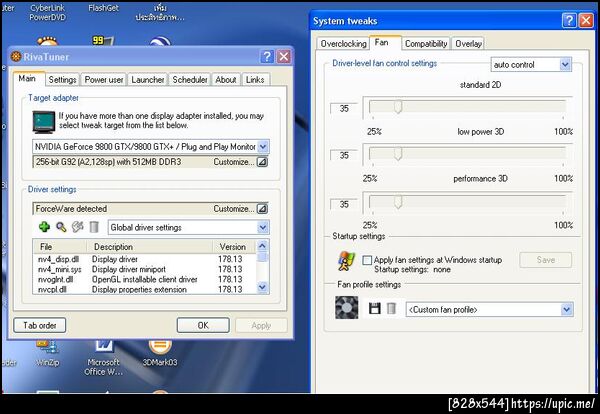Expand the ForceWare Customize arrow button
Viewport: 600px width, 414px height.
(x=262, y=209)
